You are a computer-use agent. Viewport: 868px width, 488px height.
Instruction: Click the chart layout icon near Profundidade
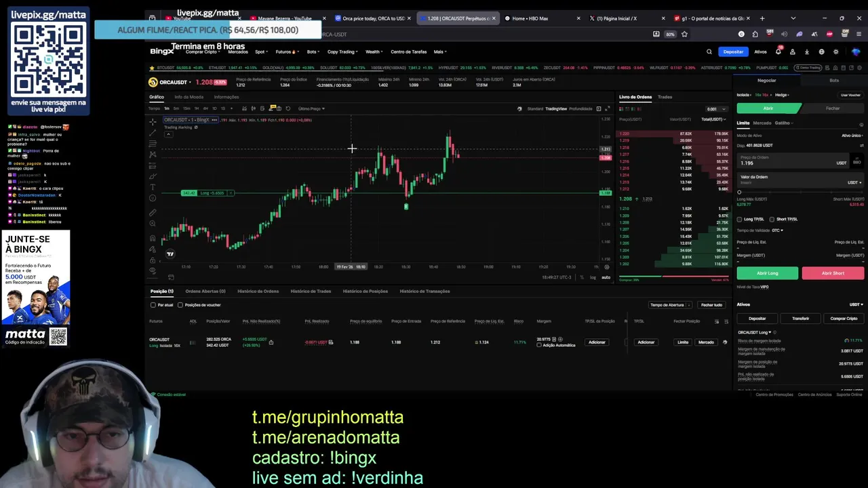(598, 108)
